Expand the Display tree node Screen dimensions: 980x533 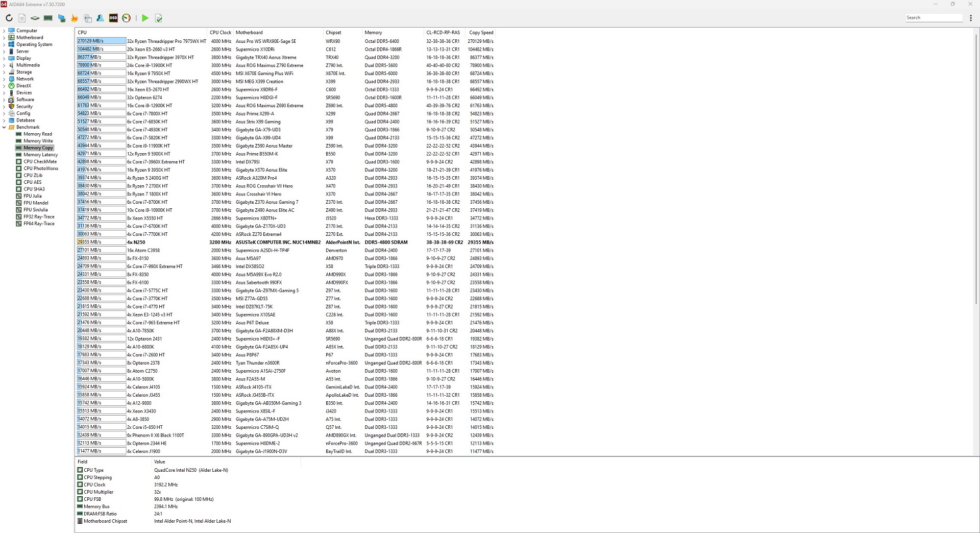4,58
